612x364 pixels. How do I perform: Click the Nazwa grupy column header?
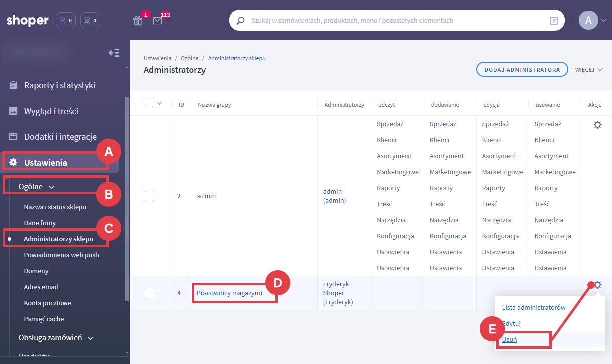click(x=215, y=105)
